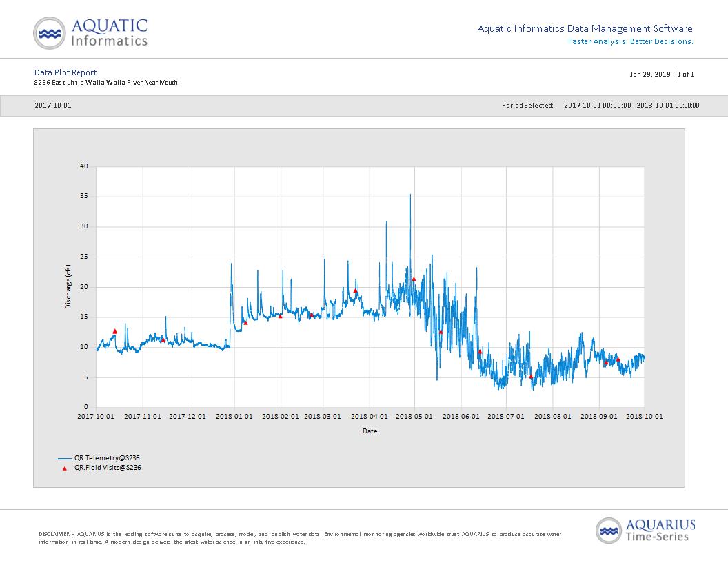
Task: Click the AQUARIUS Time-Series logo
Action: 645,530
